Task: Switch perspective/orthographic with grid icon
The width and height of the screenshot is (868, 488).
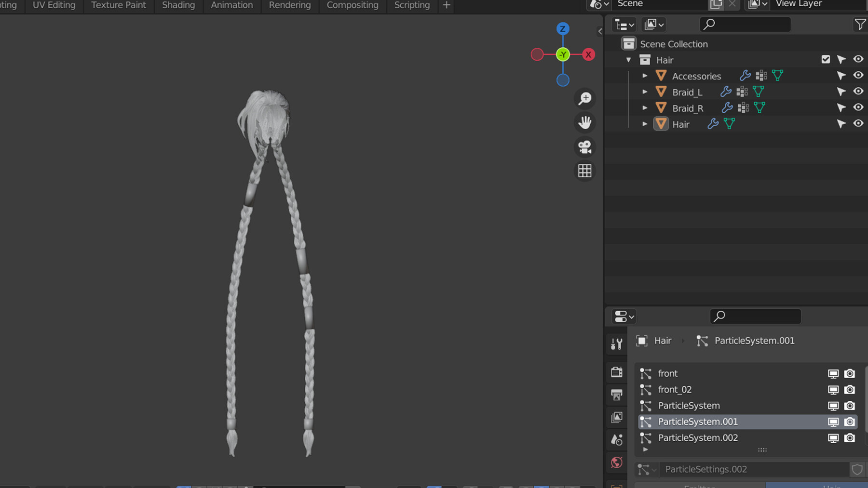Action: point(585,171)
